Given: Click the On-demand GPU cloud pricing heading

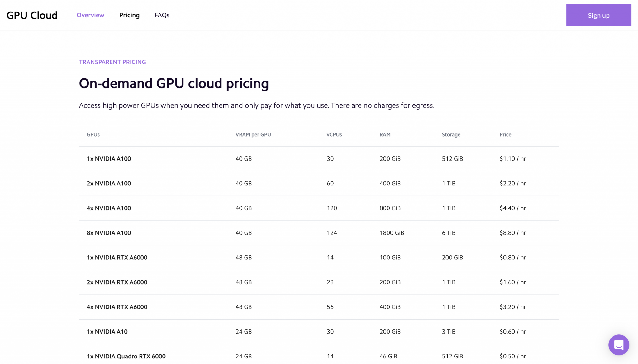Looking at the screenshot, I should (174, 83).
